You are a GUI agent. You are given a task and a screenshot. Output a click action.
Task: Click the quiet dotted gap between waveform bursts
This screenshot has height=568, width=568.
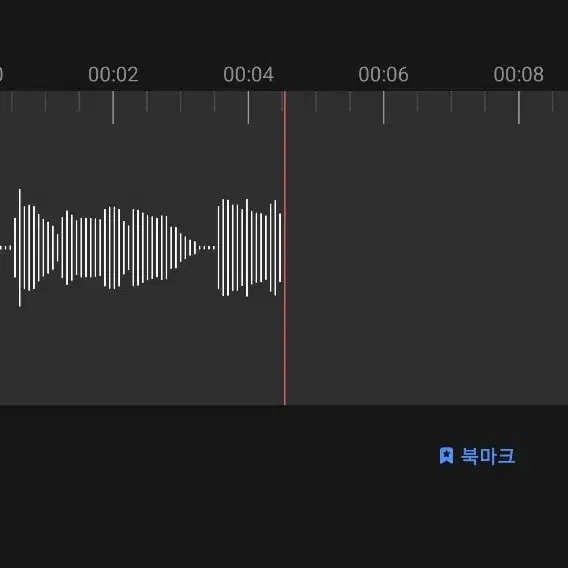[x=207, y=248]
